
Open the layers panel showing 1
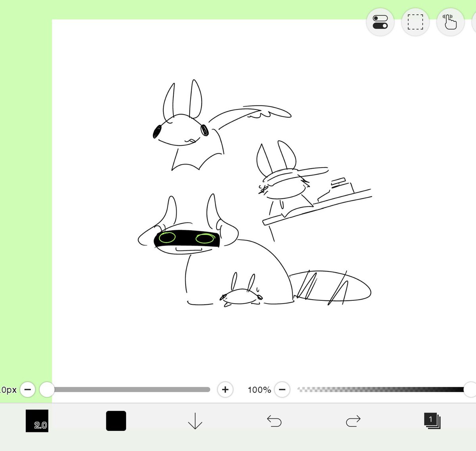pos(432,420)
